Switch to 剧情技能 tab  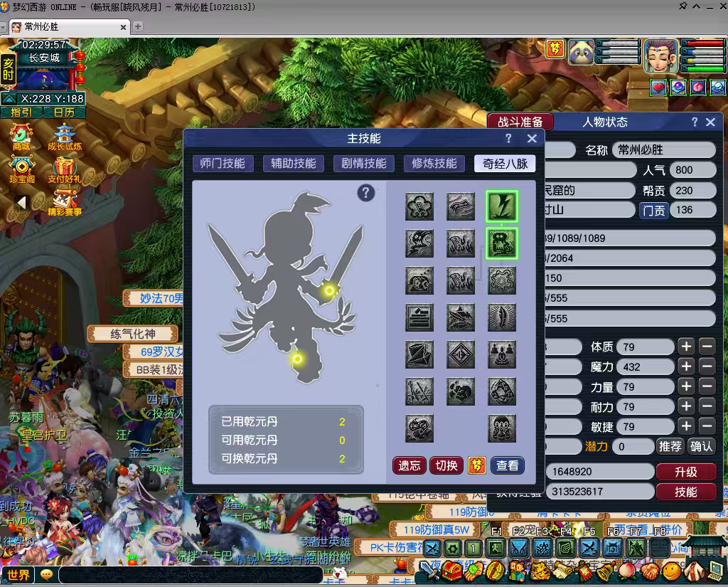coord(364,164)
